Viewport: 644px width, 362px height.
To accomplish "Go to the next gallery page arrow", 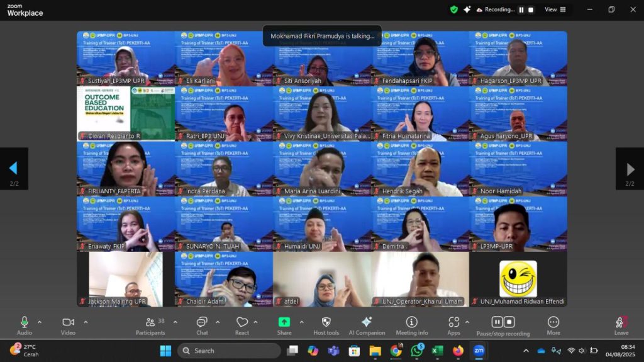I will point(630,169).
